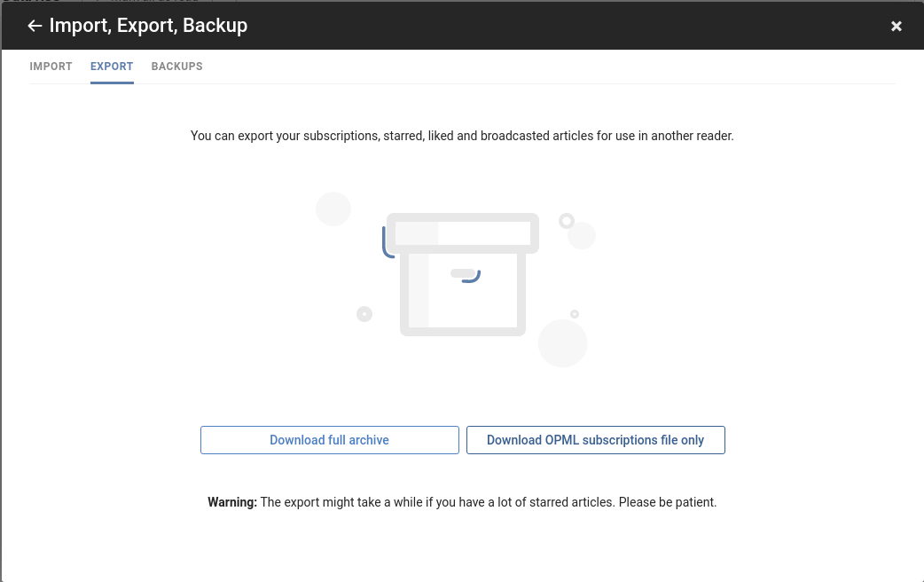924x582 pixels.
Task: Switch to the Import tab
Action: pos(51,67)
